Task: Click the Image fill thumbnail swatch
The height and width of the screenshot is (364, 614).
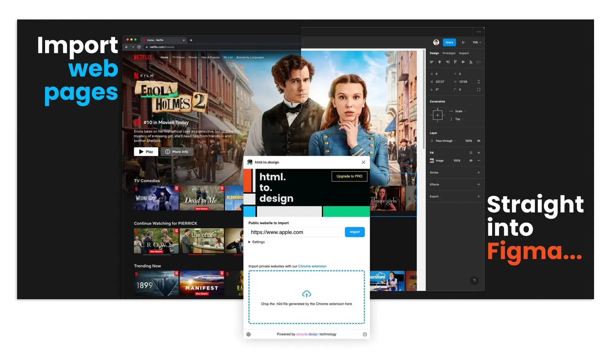Action: click(x=432, y=161)
